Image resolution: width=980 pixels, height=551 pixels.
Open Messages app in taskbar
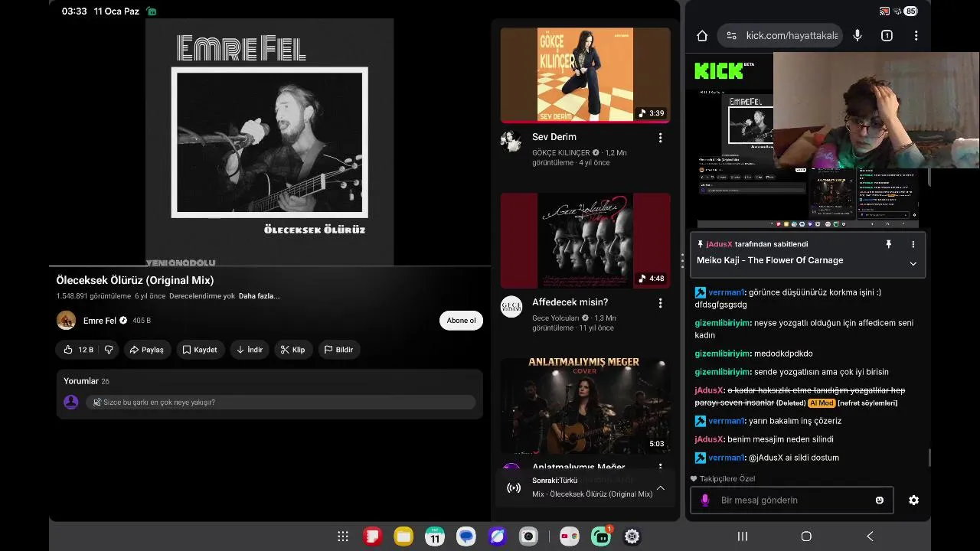pos(466,536)
